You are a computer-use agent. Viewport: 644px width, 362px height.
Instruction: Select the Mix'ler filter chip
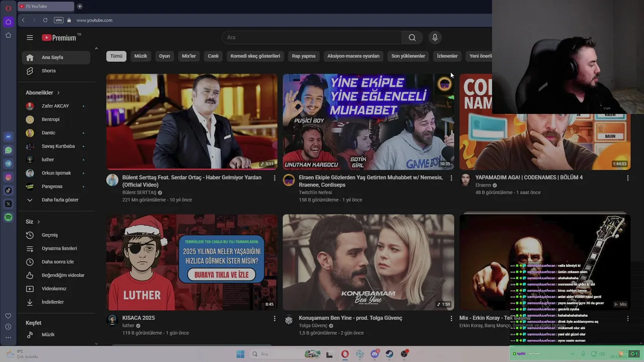click(x=189, y=56)
